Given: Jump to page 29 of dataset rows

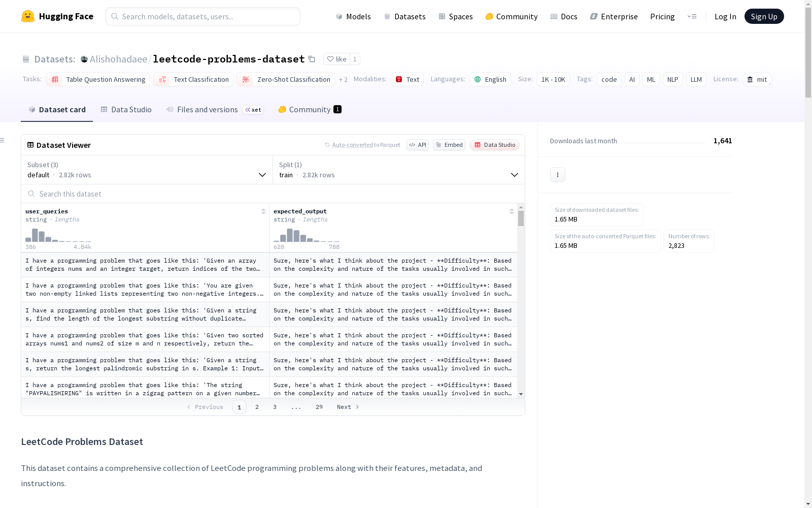Looking at the screenshot, I should (319, 407).
